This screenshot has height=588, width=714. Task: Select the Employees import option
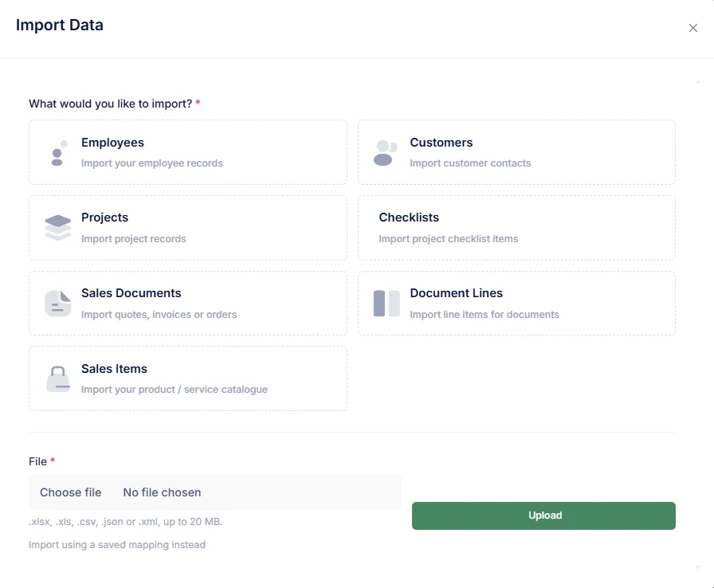188,152
